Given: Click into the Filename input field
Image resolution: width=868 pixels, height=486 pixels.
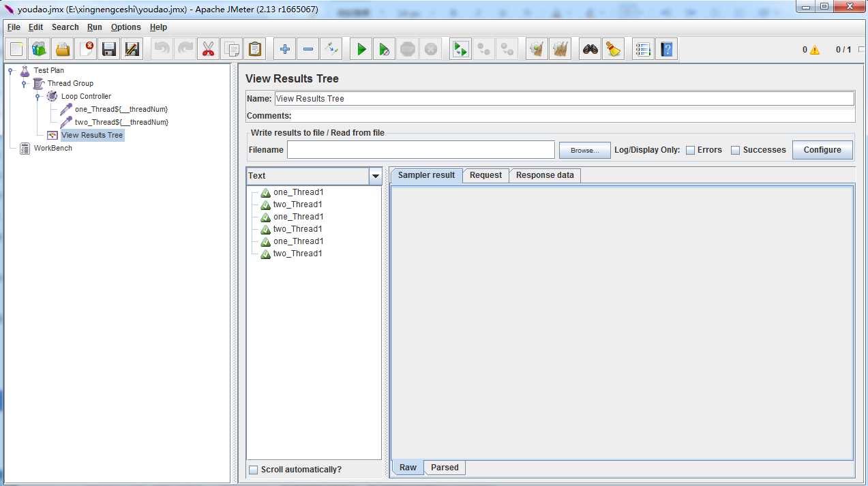Looking at the screenshot, I should coord(421,150).
